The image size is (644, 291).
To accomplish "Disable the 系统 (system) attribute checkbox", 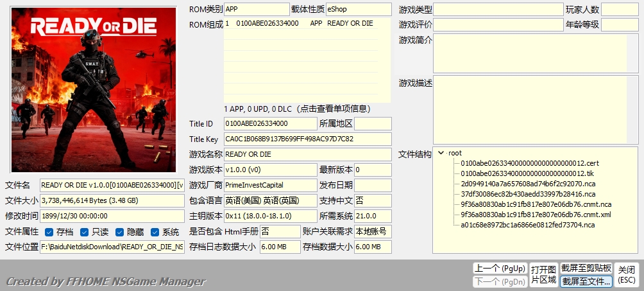I will (x=155, y=232).
